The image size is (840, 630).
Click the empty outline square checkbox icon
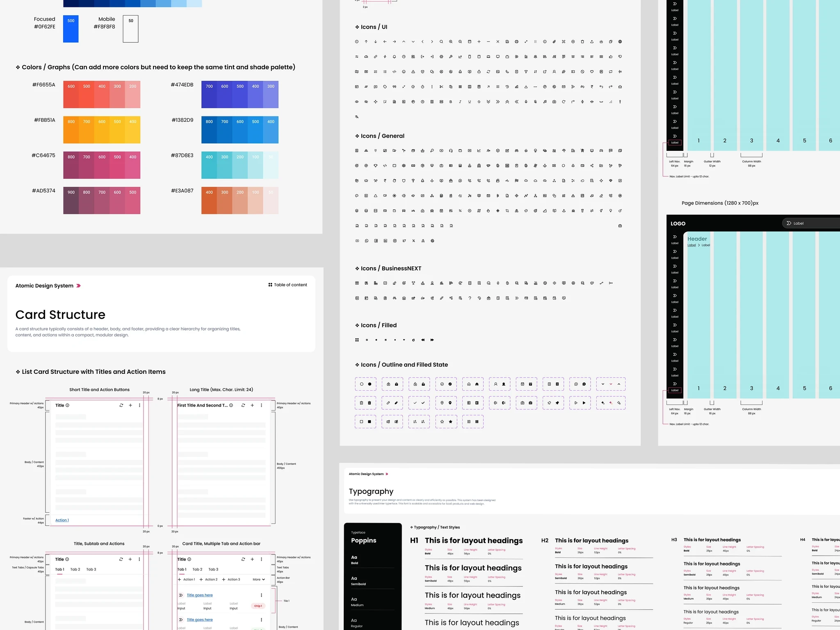361,421
